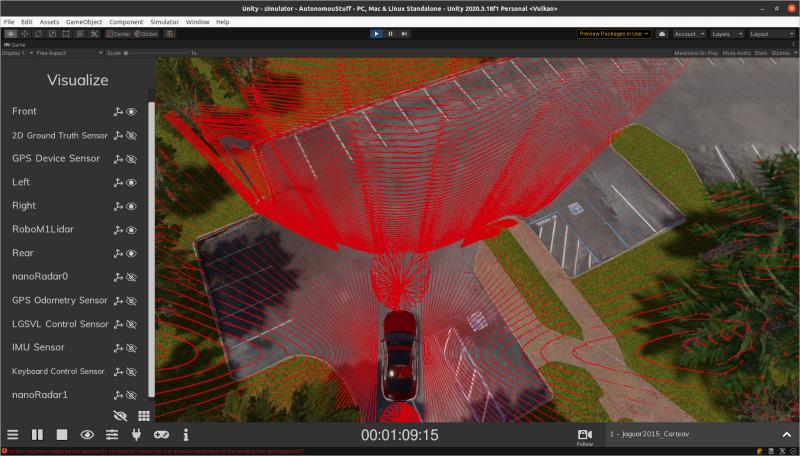This screenshot has width=800, height=456.
Task: Expand vehicle selector chevron for Jaguar2015_Carteav
Action: tap(786, 435)
